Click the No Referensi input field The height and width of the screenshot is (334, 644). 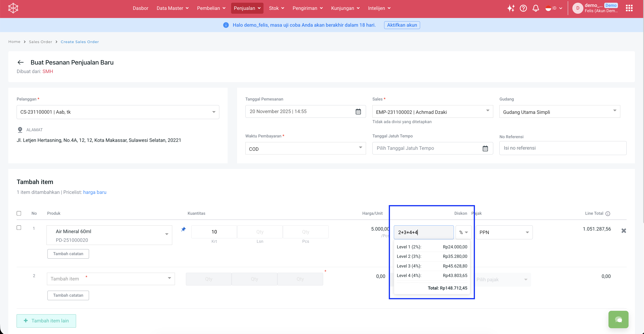click(563, 148)
